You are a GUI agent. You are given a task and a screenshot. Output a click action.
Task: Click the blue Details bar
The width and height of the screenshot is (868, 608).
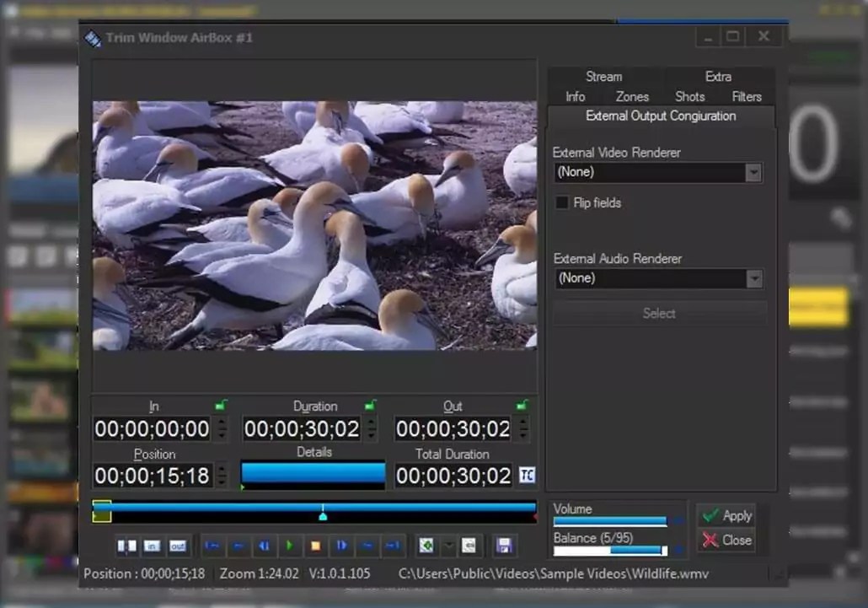(x=313, y=475)
